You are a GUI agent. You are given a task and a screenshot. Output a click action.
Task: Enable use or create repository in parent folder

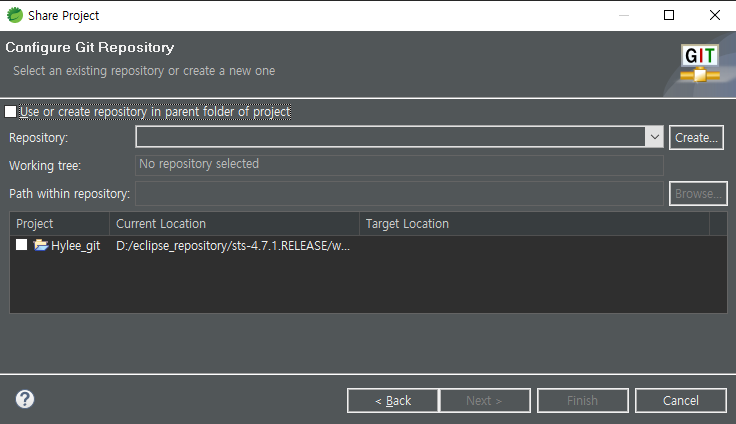click(x=11, y=112)
